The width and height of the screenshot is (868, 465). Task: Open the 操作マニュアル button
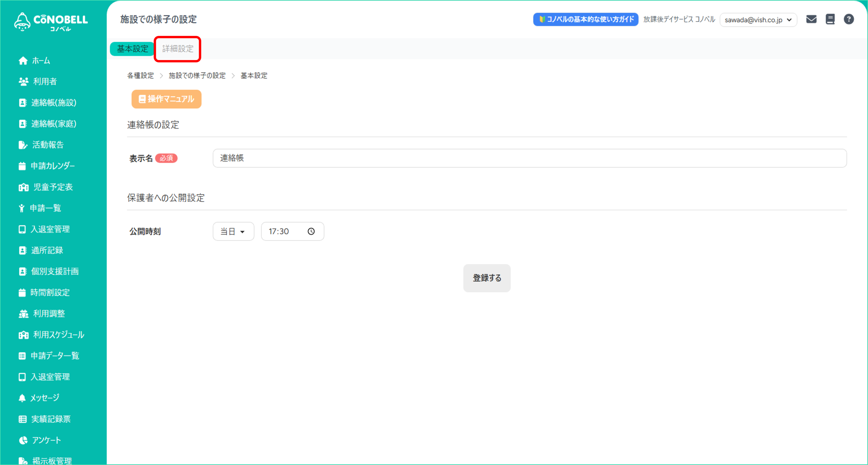point(166,99)
